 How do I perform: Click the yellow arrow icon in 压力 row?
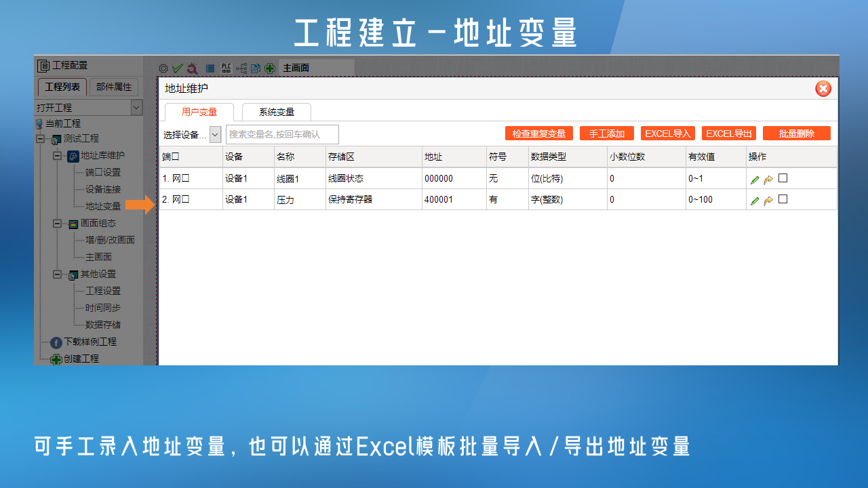tap(768, 201)
